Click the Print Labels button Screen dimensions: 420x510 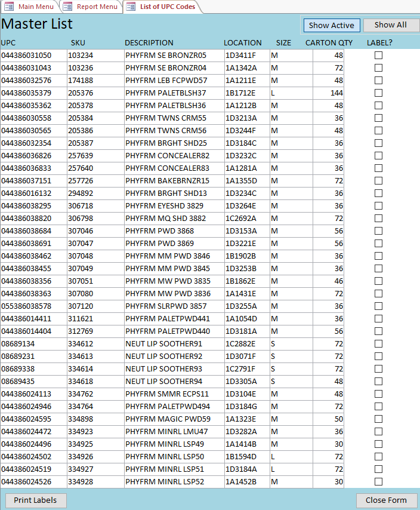[35, 500]
